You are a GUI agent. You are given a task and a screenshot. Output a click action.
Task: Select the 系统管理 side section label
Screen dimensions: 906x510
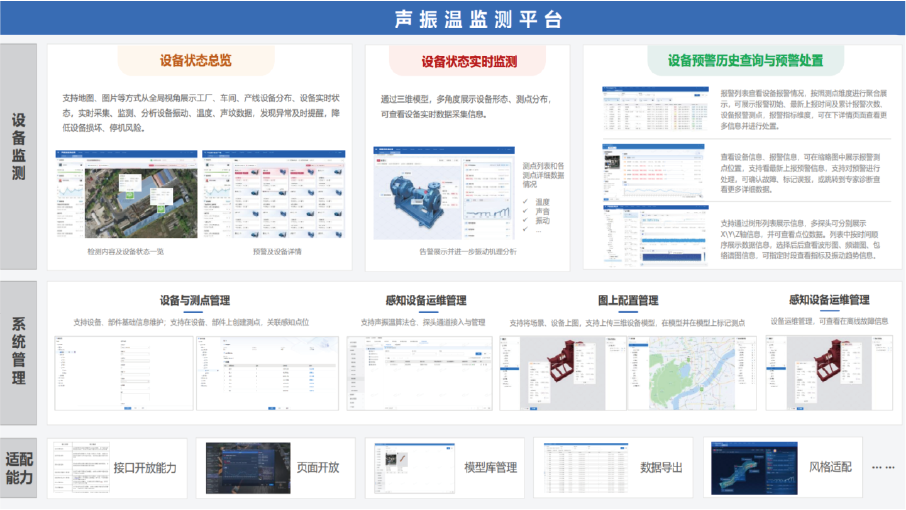(19, 350)
